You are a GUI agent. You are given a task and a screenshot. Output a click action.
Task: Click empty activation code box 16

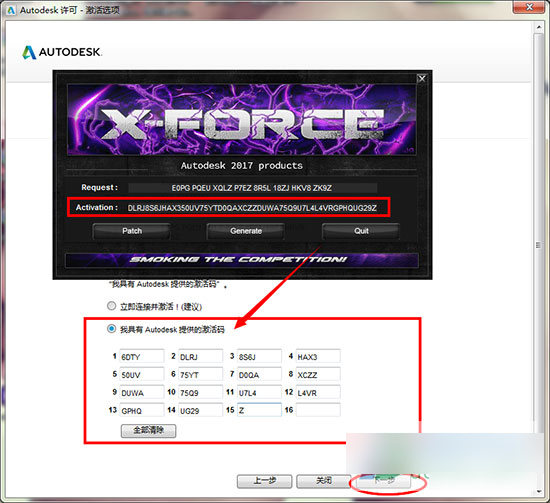[x=318, y=410]
